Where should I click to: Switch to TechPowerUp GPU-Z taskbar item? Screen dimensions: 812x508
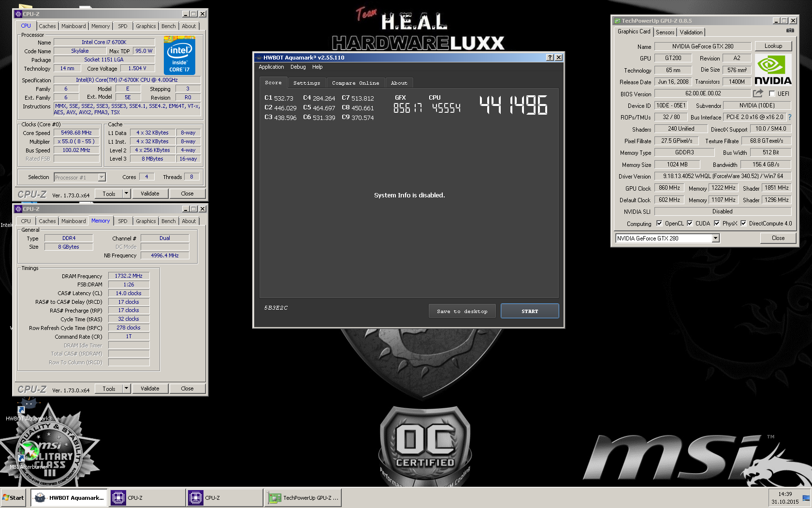click(303, 497)
